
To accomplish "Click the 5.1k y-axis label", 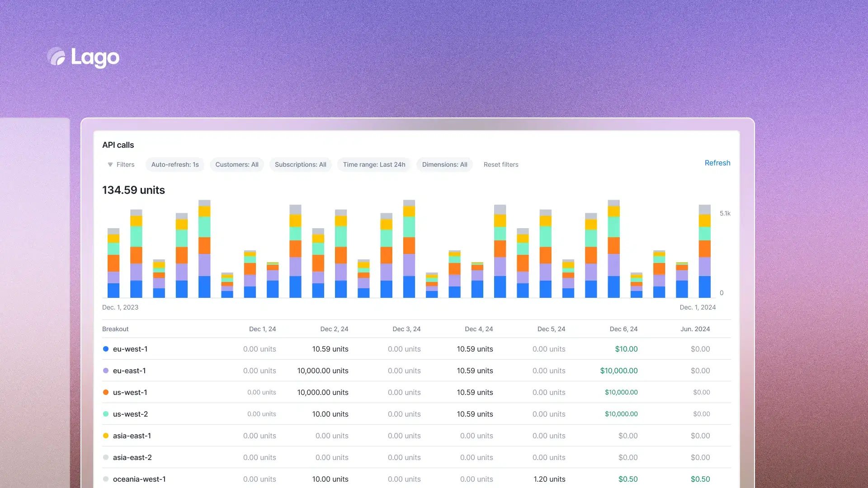I will [725, 213].
